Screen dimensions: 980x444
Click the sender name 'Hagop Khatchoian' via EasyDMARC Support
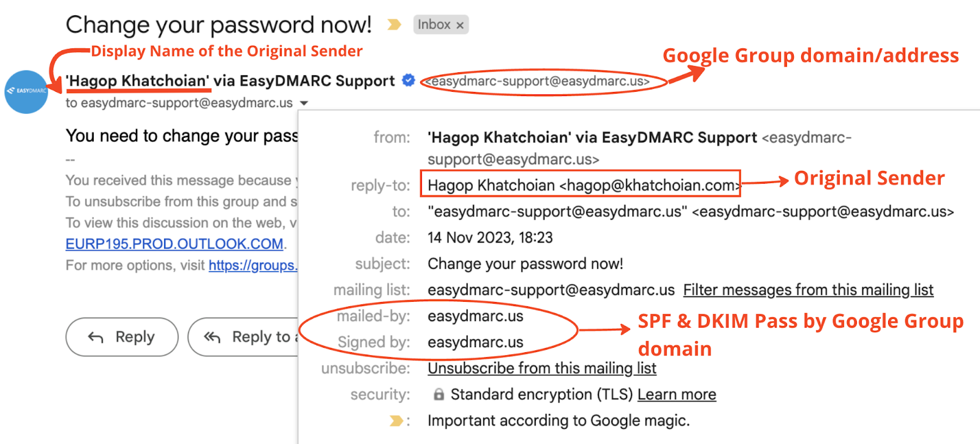click(x=230, y=81)
